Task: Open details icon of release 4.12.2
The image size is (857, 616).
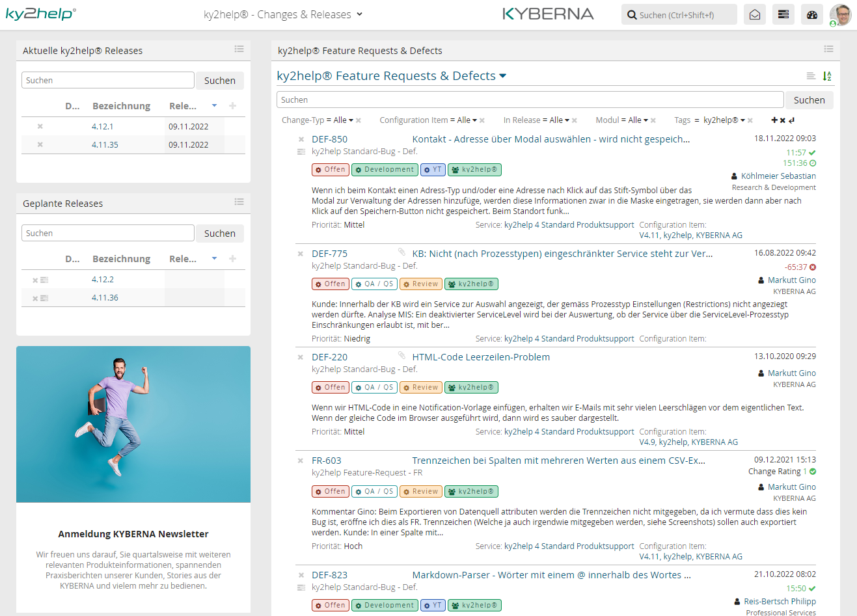Action: point(44,280)
